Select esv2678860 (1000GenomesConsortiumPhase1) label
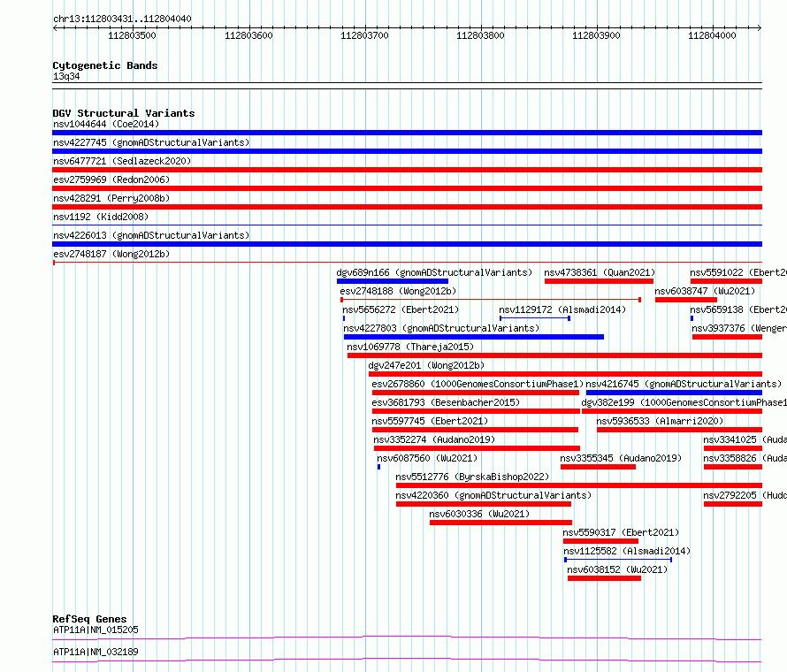Screen dimensions: 787x672 (478, 384)
